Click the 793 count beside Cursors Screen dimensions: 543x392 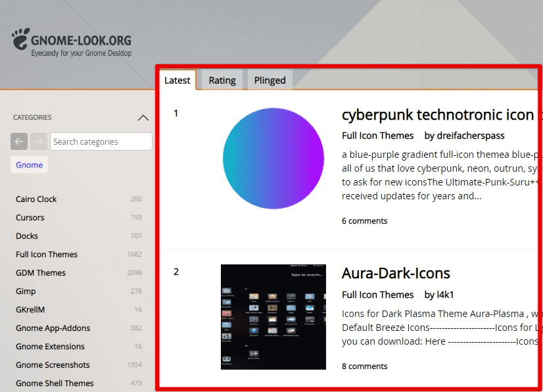136,217
